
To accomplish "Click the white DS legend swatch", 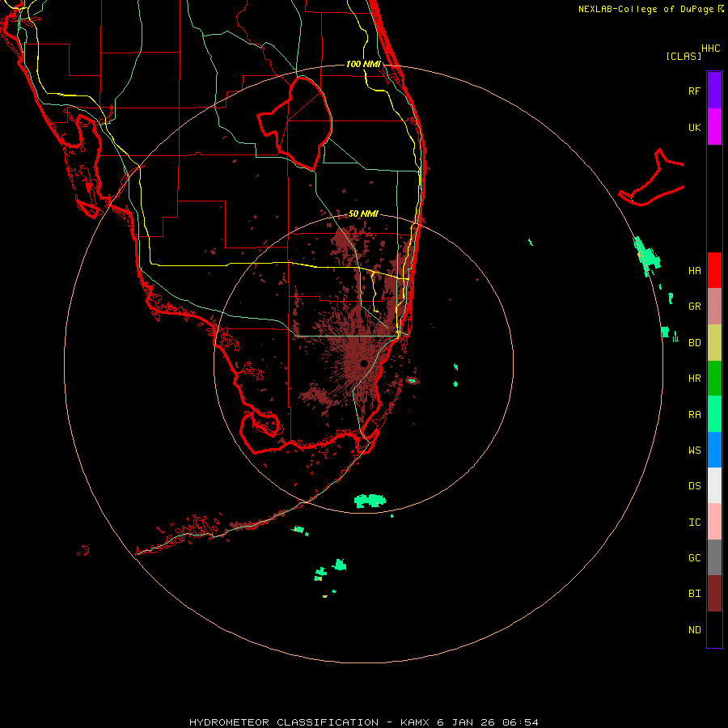I will [x=714, y=485].
